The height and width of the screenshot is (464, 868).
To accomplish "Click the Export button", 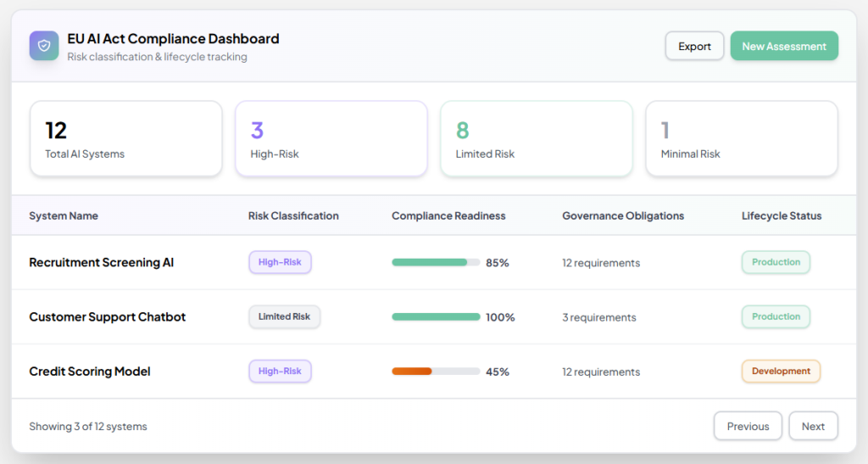I will 694,46.
